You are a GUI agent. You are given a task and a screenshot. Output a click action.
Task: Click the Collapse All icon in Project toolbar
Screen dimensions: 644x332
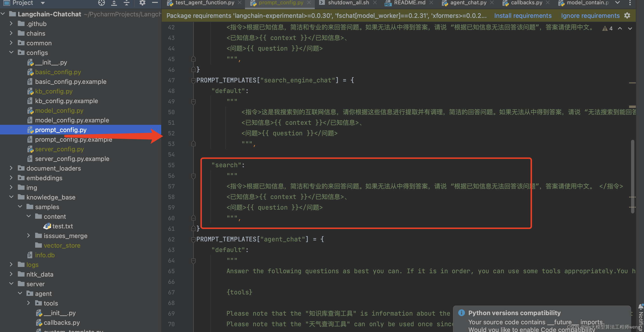point(127,3)
